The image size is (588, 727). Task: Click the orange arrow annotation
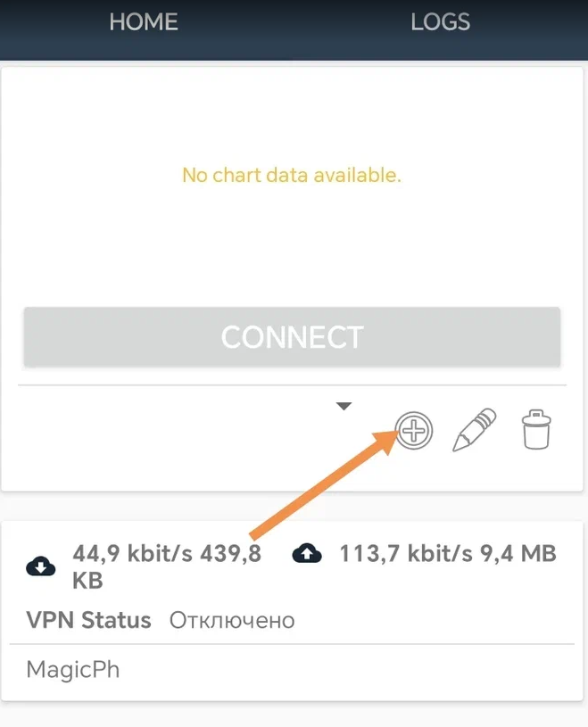[324, 485]
